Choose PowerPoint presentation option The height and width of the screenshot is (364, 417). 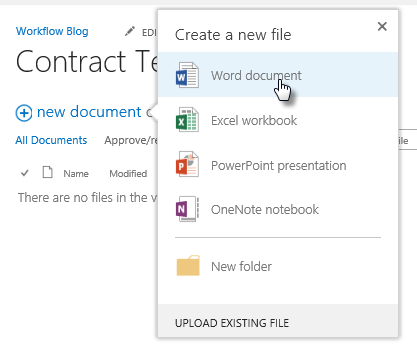point(278,165)
